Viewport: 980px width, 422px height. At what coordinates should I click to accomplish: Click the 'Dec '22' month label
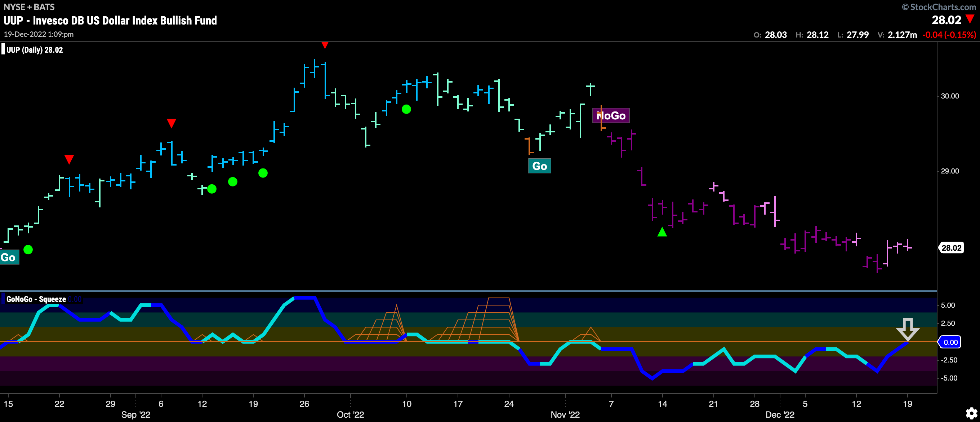[780, 415]
